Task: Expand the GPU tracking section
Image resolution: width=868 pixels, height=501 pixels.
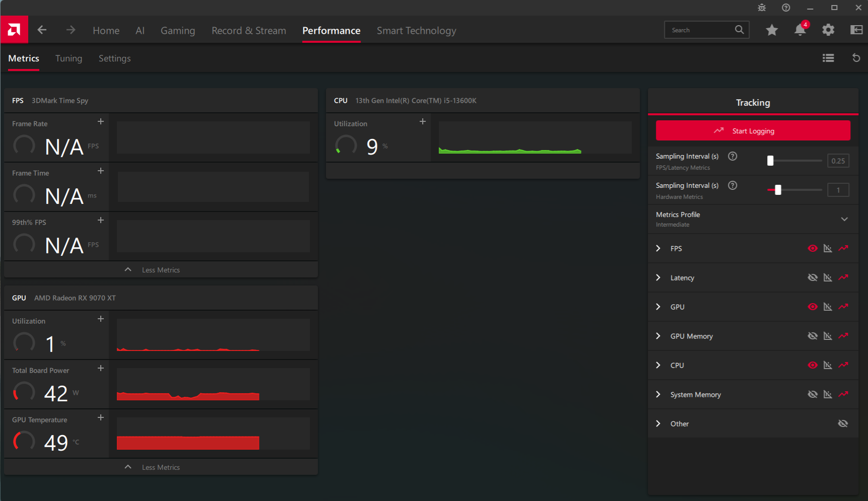Action: coord(658,307)
